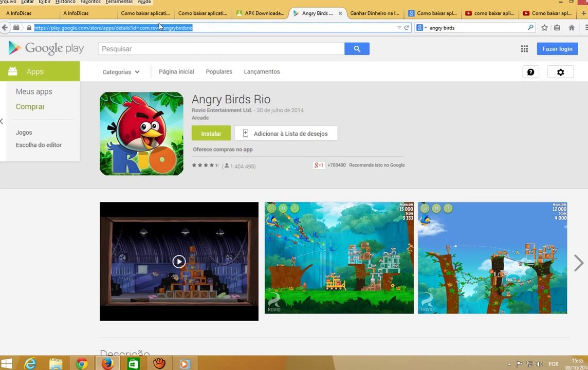The width and height of the screenshot is (588, 370).
Task: Collapse the left sidebar arrow
Action: [x=2, y=121]
